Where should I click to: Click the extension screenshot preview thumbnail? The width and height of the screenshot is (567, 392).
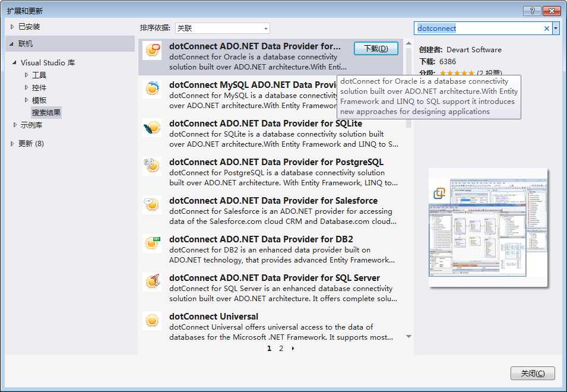click(x=488, y=228)
